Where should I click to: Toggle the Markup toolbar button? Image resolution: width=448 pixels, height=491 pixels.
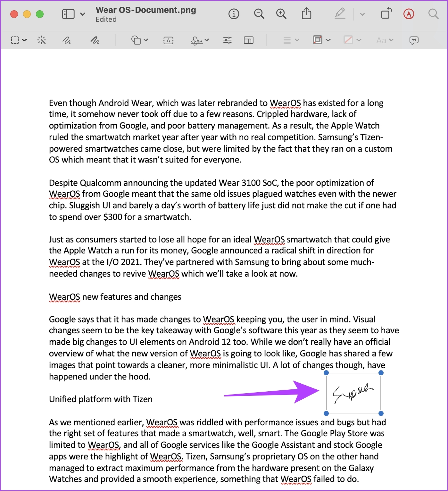409,14
